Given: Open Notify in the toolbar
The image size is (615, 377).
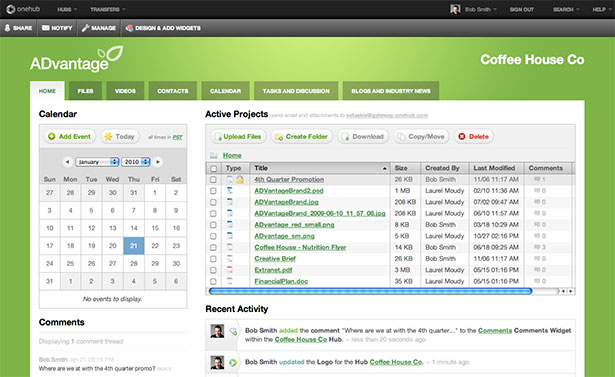Looking at the screenshot, I should (x=57, y=28).
